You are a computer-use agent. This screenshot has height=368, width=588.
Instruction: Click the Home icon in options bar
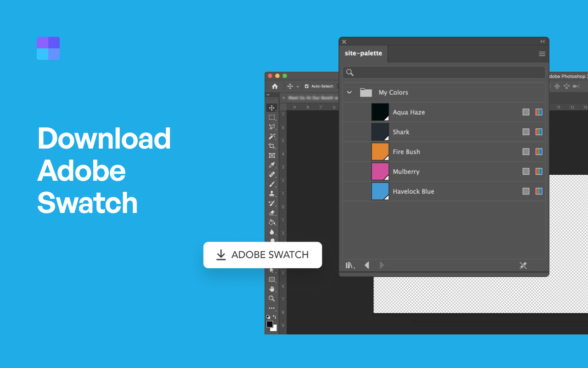pyautogui.click(x=275, y=86)
